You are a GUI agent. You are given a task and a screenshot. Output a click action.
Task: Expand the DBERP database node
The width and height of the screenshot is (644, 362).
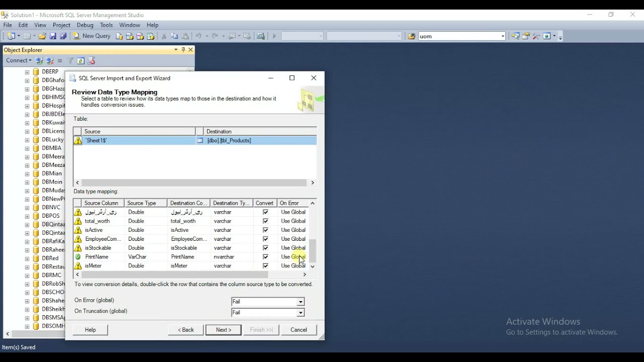point(27,72)
